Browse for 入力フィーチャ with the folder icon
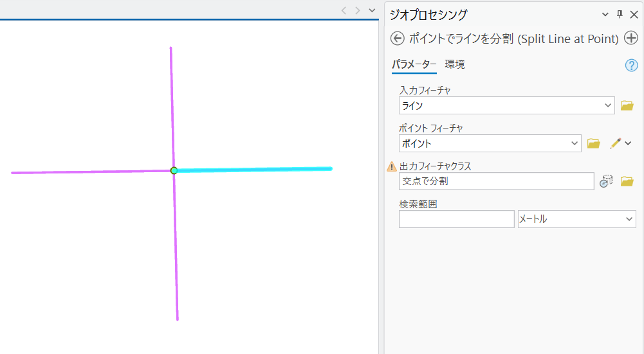Viewport: 644px width, 354px height. tap(627, 105)
